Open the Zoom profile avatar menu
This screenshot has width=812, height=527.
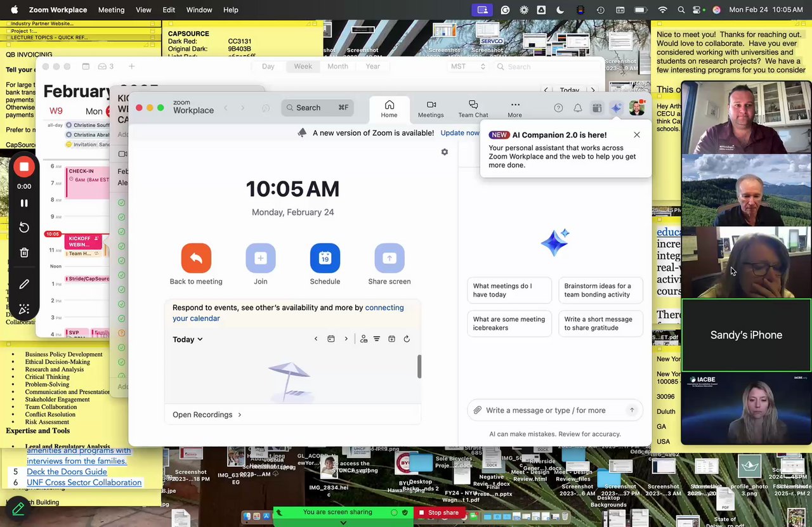(637, 108)
